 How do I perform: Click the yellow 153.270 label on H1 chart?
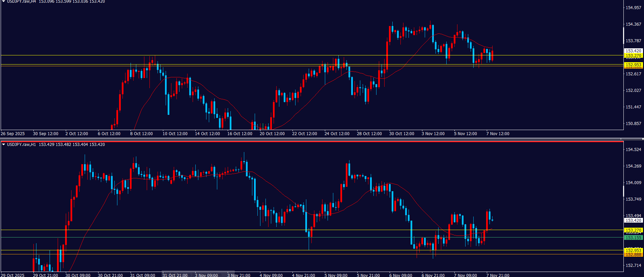[633, 230]
